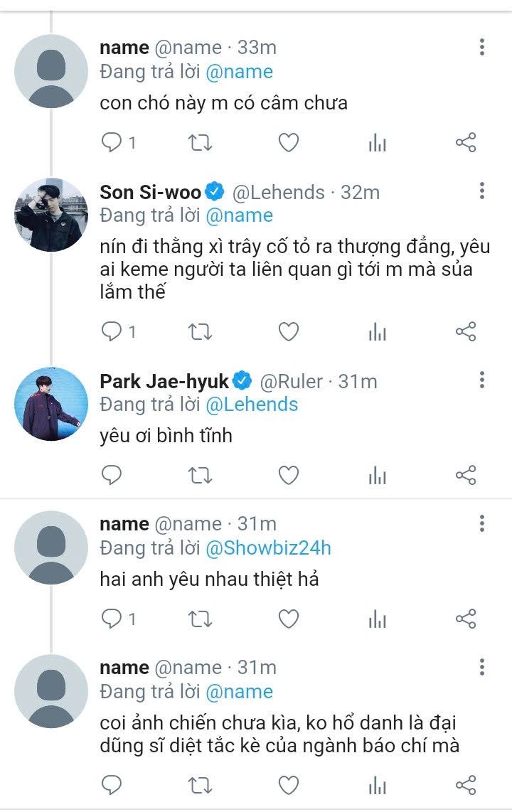View analytics of Park Jae-hyuk's tweet

[x=377, y=475]
